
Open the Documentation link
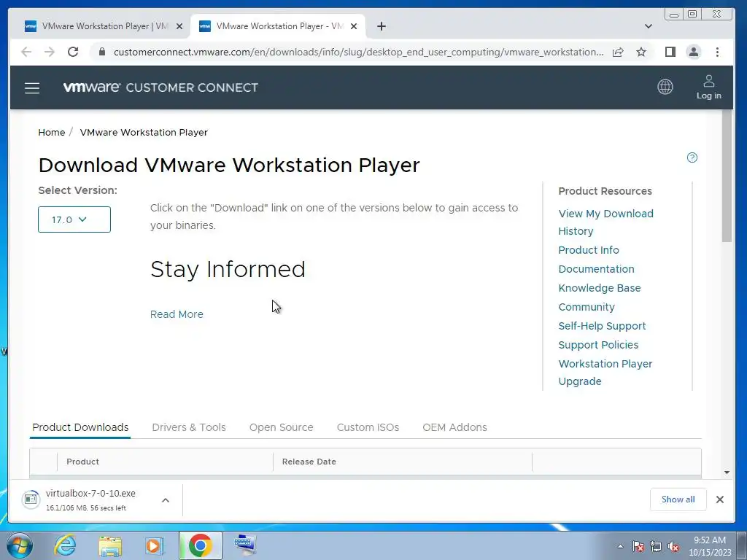(596, 269)
